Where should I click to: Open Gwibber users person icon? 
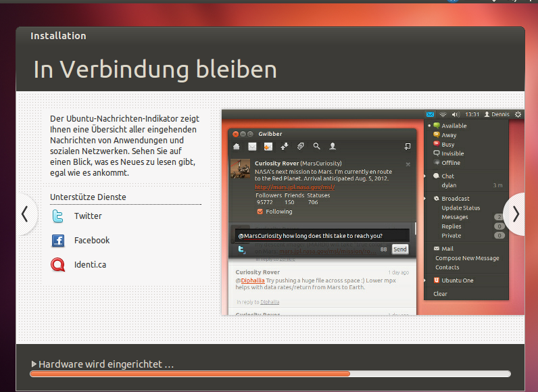333,147
